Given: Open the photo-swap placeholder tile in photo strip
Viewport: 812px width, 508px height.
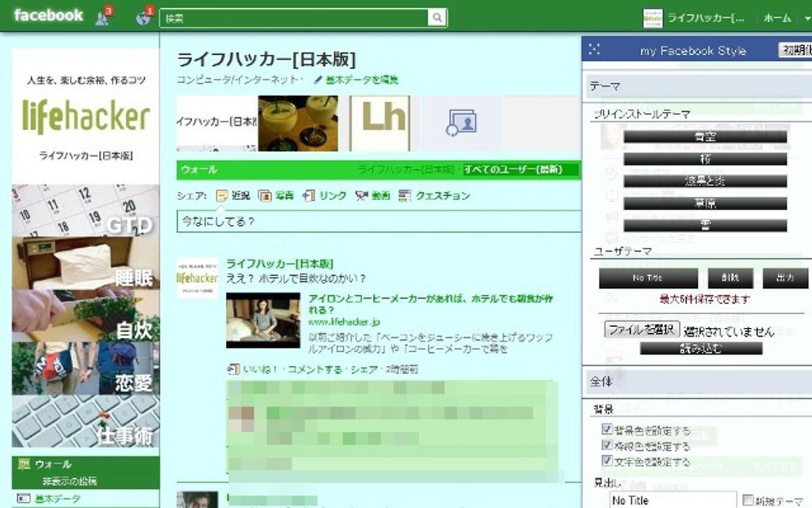Looking at the screenshot, I should click(x=461, y=123).
